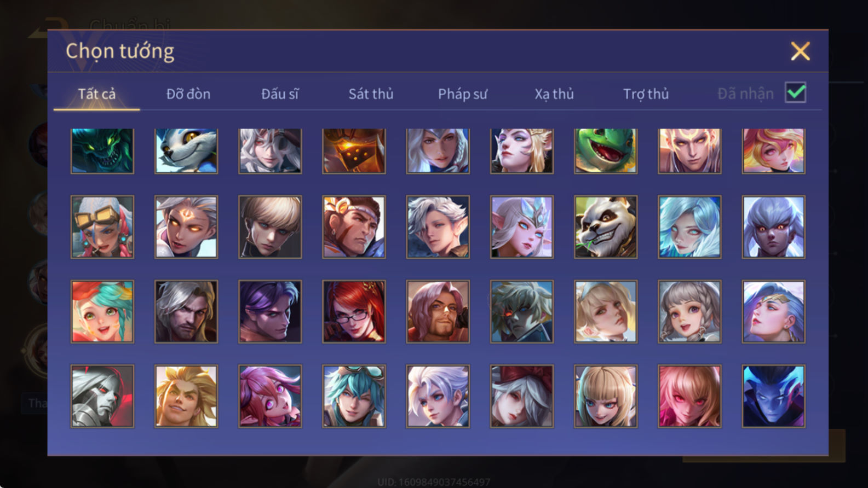This screenshot has width=868, height=488.
Task: Open the Sát thủ tab
Action: click(x=371, y=94)
